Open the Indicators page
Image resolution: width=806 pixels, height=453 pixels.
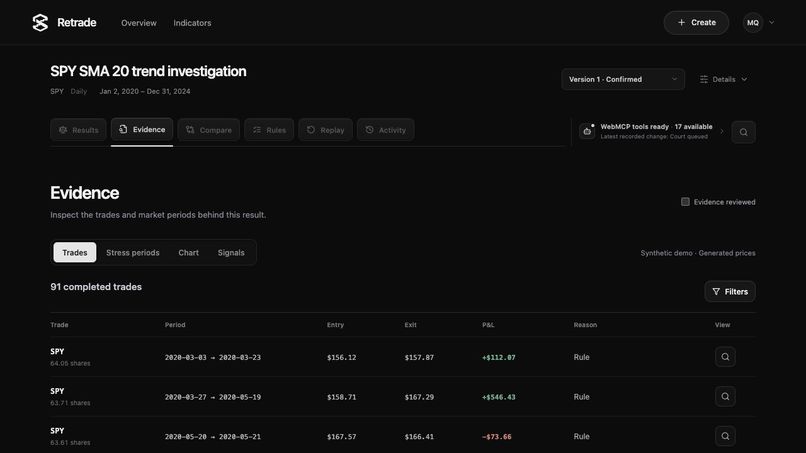[x=192, y=23]
